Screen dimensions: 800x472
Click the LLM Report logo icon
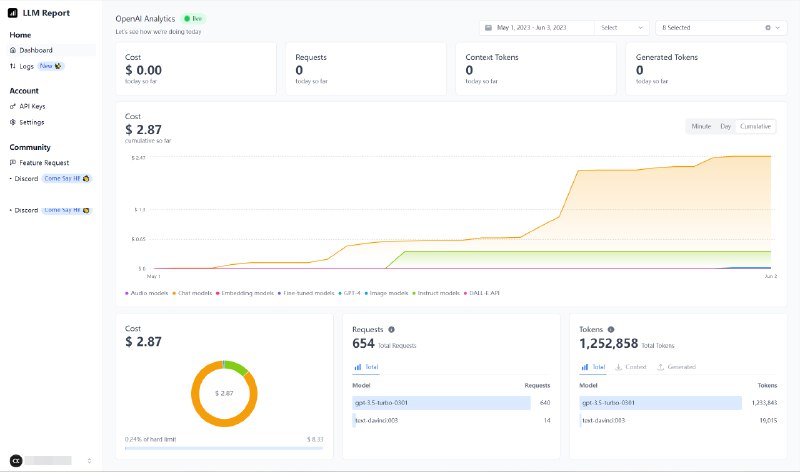tap(13, 14)
